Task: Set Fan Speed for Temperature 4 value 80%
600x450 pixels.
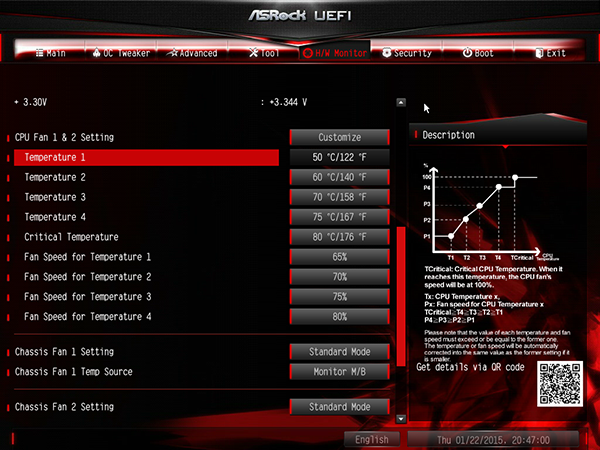Action: click(339, 316)
